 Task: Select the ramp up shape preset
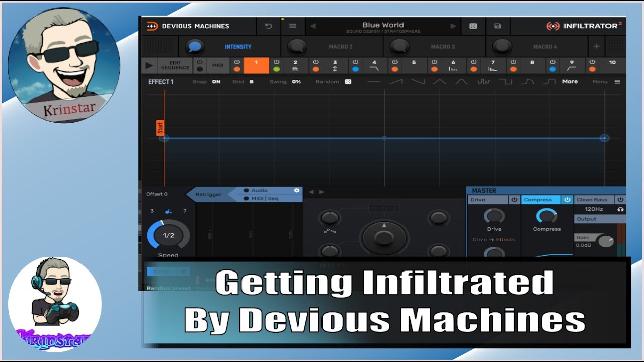click(396, 82)
